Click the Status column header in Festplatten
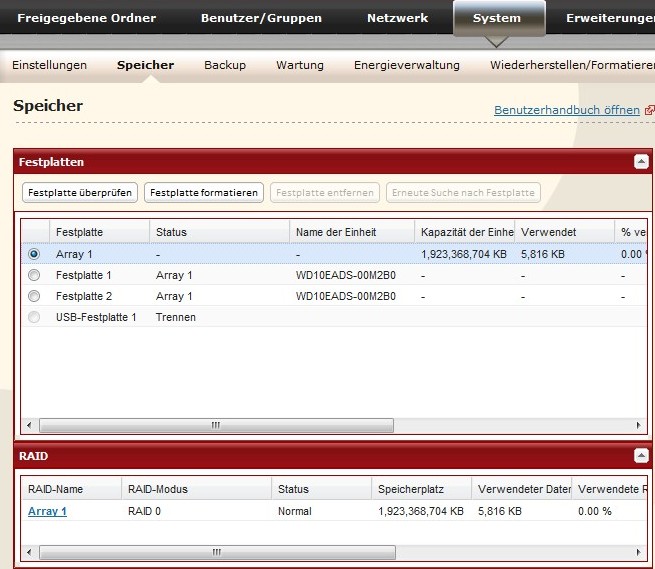 click(219, 232)
